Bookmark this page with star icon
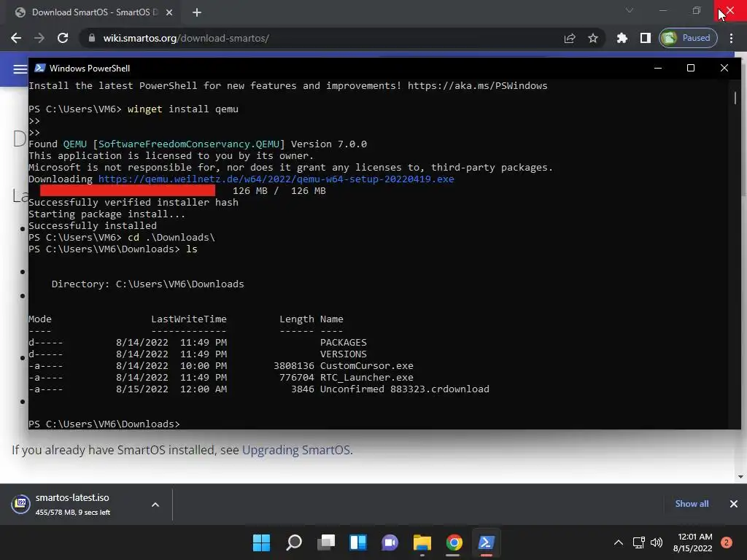 point(592,38)
